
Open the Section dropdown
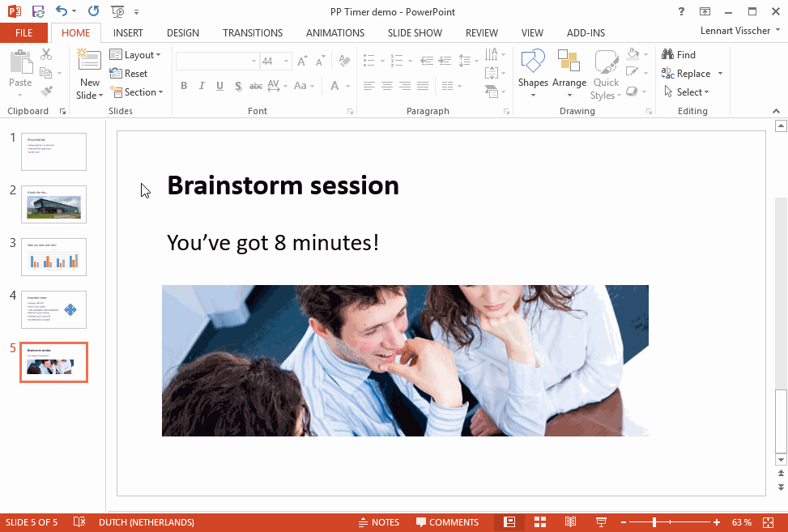pyautogui.click(x=136, y=92)
